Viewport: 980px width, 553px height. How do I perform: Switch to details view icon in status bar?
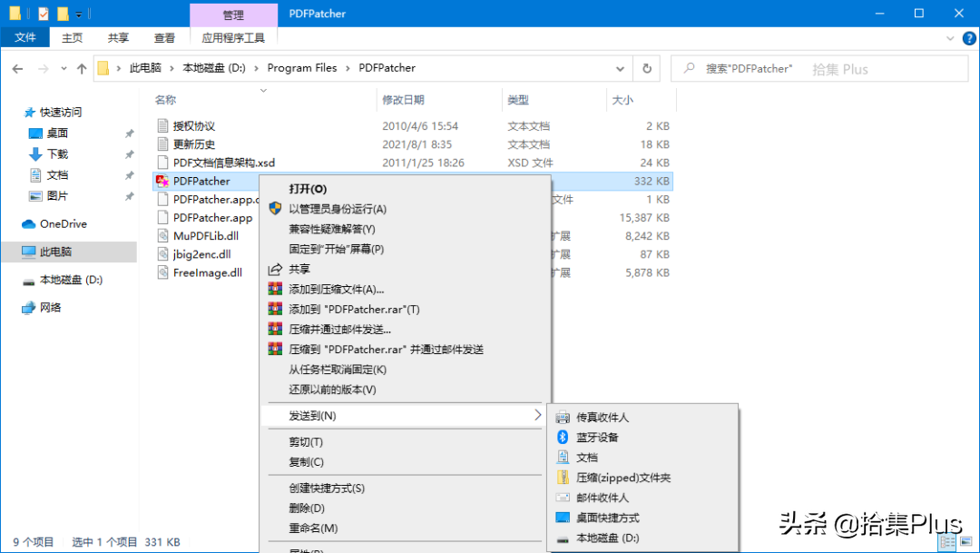click(947, 542)
